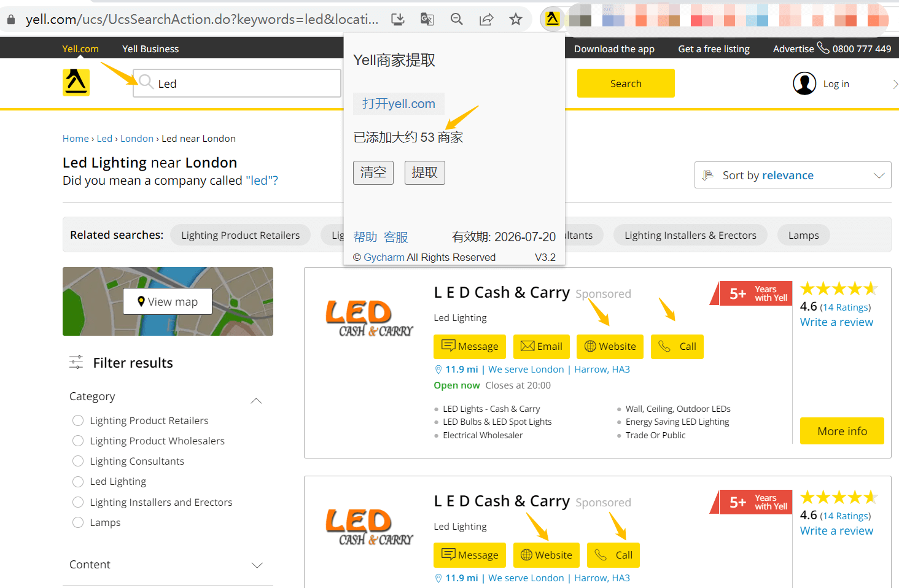Click Message button on second listing
The height and width of the screenshot is (588, 899).
(470, 555)
